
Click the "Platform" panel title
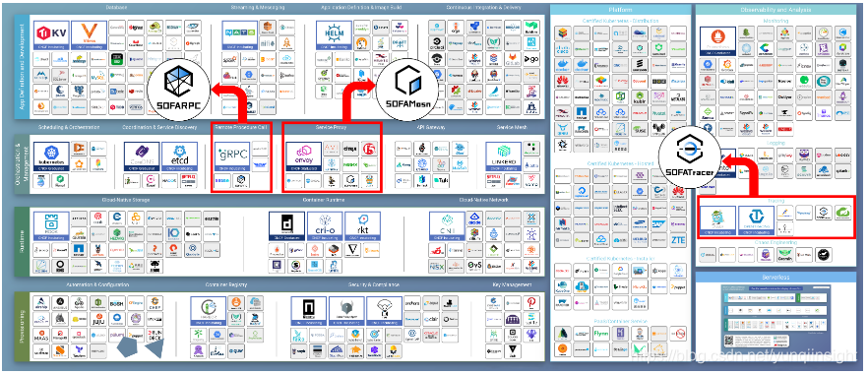(620, 10)
